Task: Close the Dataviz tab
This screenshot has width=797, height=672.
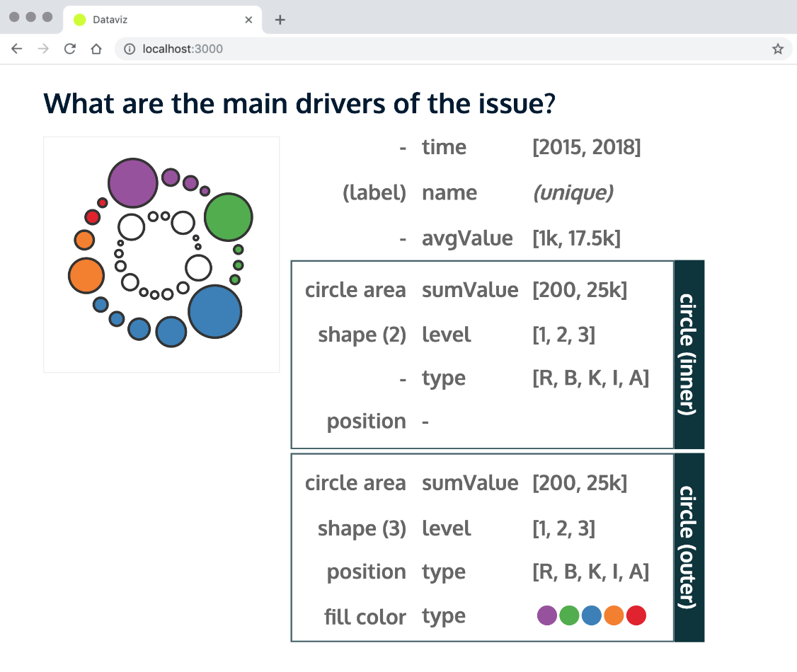Action: 248,20
